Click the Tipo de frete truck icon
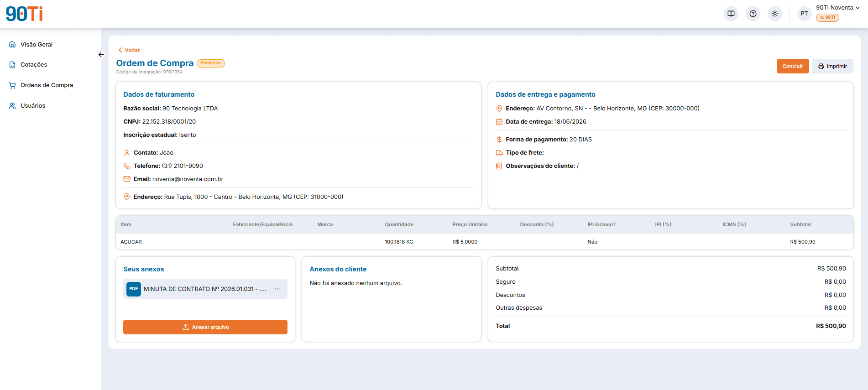The height and width of the screenshot is (390, 868). click(x=499, y=153)
